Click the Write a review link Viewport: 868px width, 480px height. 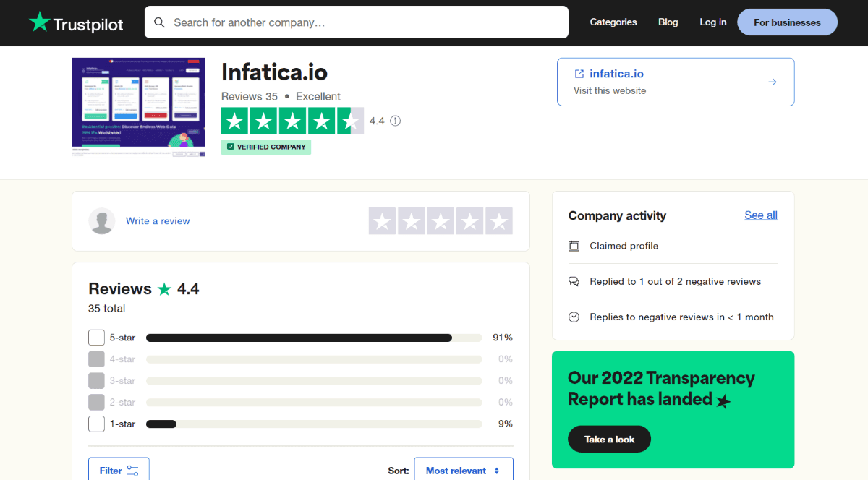point(158,221)
